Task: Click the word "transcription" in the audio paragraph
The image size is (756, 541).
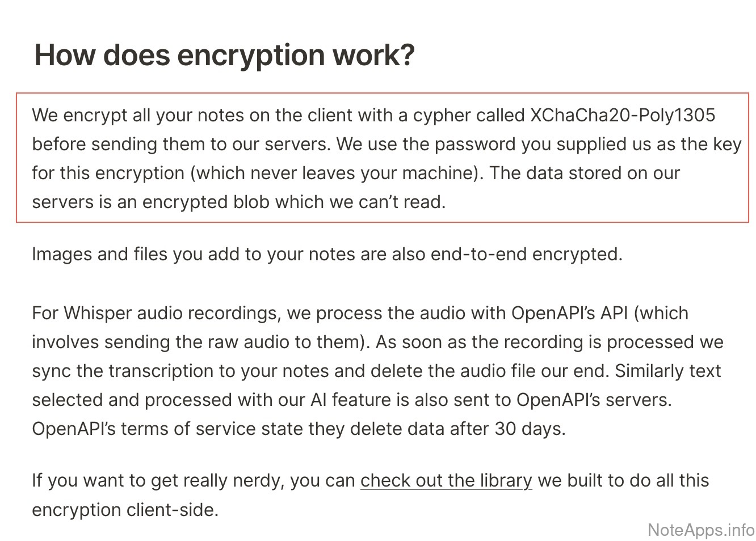Action: click(x=171, y=370)
